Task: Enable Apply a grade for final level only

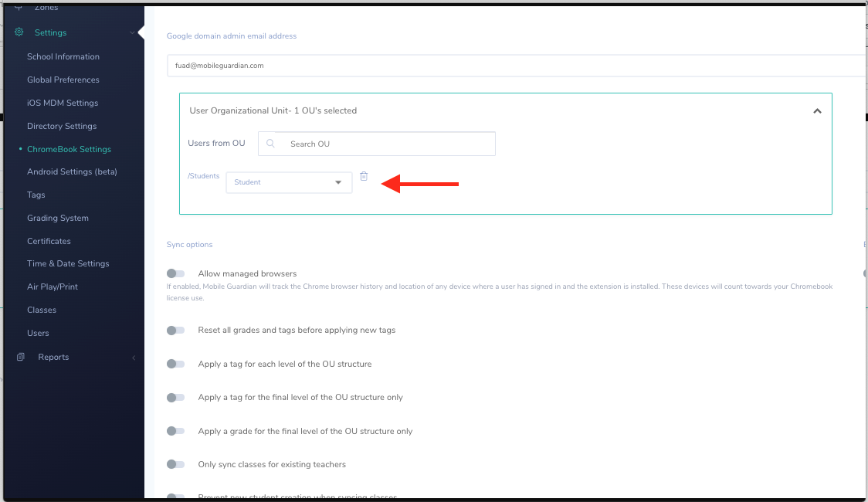Action: (175, 431)
